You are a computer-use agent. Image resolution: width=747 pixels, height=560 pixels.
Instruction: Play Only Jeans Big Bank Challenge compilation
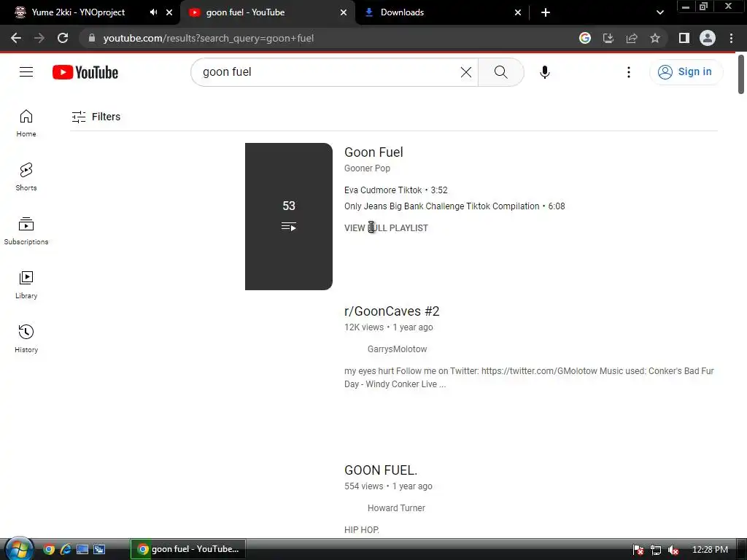point(454,206)
